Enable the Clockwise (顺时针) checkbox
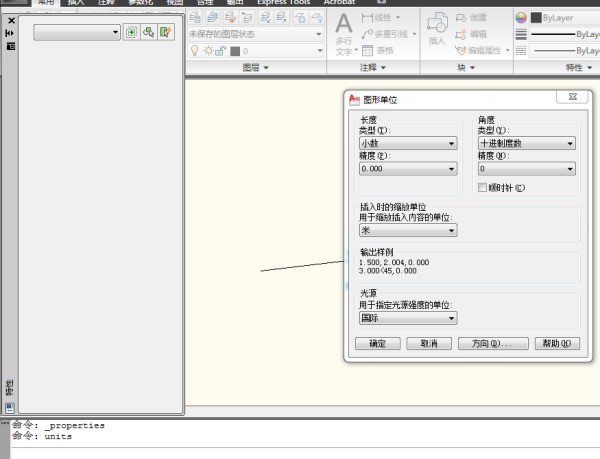 point(483,187)
